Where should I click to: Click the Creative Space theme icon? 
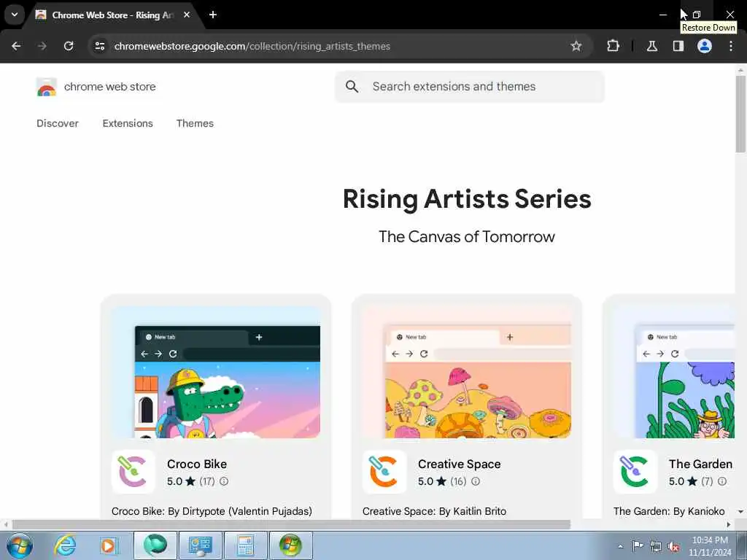pyautogui.click(x=384, y=472)
